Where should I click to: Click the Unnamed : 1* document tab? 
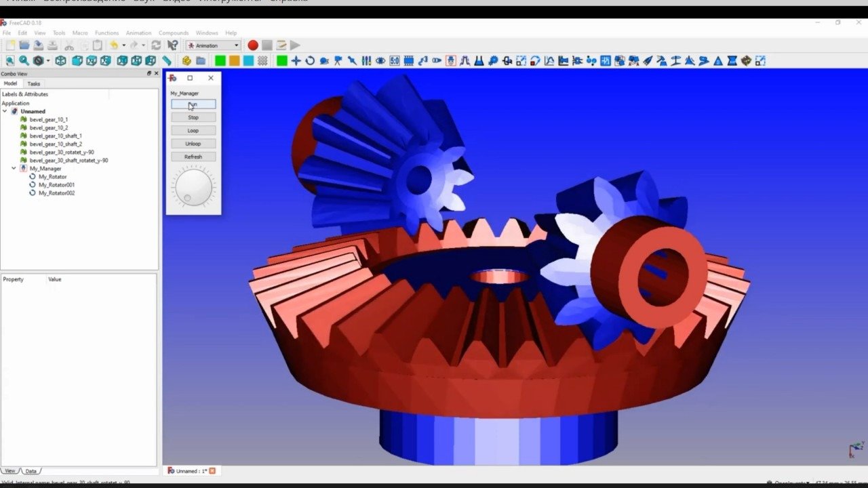point(191,470)
